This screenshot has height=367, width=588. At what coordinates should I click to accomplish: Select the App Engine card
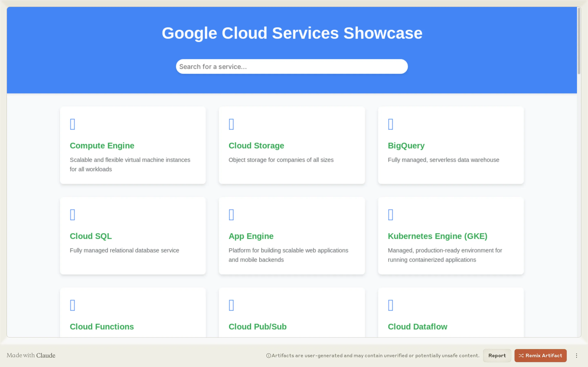point(292,236)
